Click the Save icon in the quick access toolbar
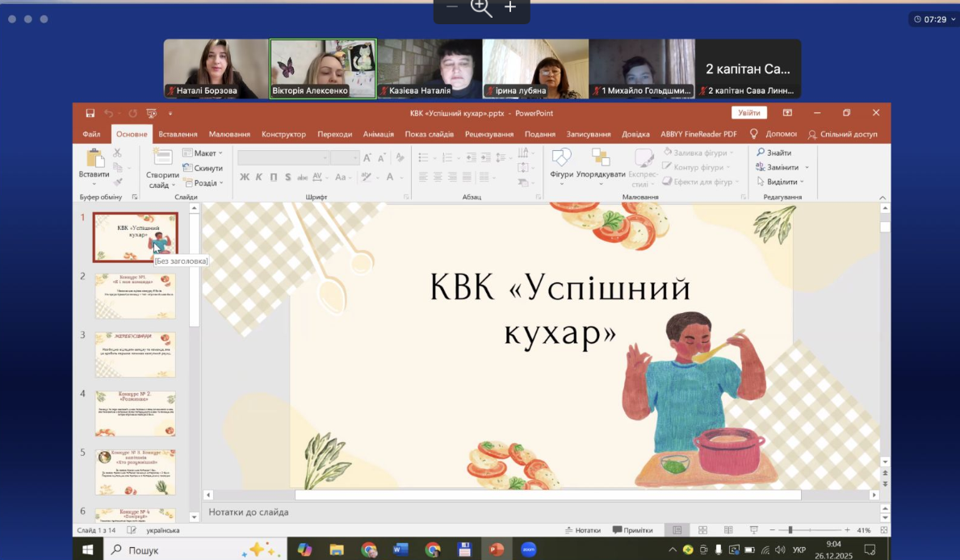This screenshot has height=560, width=960. click(90, 113)
